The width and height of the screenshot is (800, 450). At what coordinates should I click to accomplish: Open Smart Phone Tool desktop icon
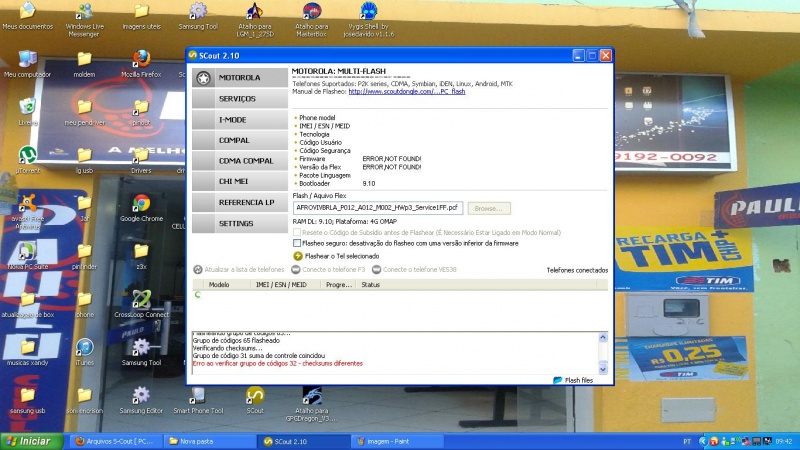198,400
